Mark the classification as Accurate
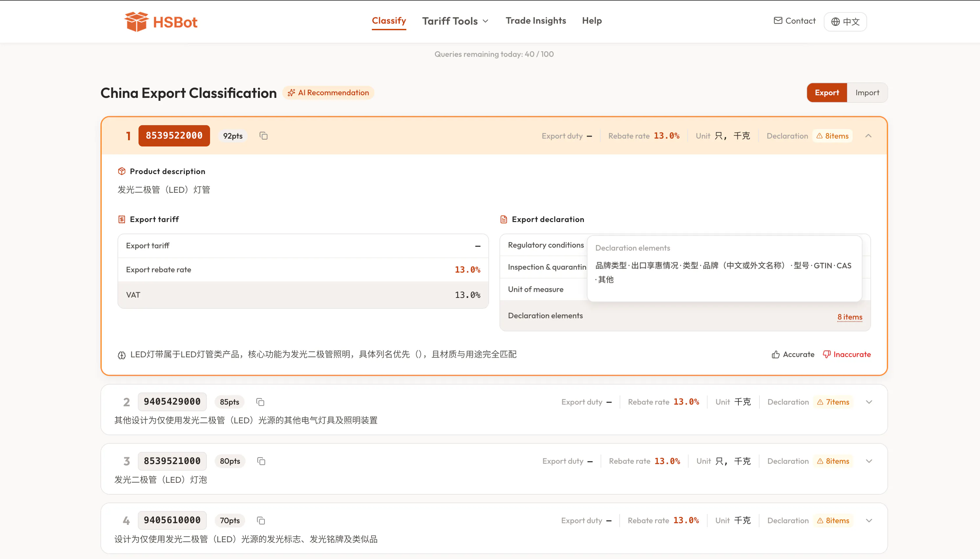 (793, 354)
